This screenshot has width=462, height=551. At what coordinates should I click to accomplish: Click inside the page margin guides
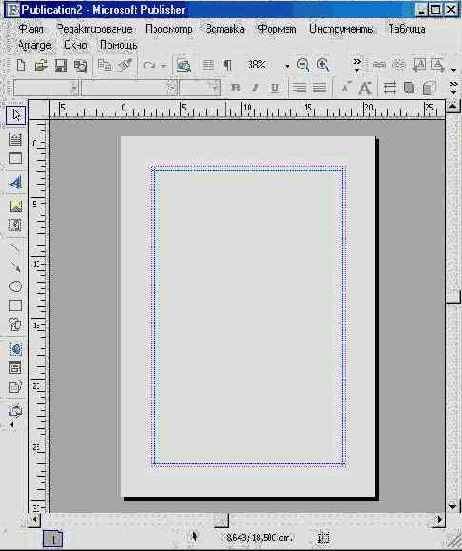[248, 316]
